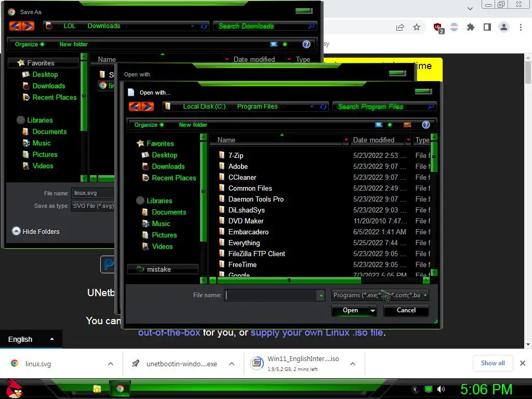The width and height of the screenshot is (532, 399).
Task: Open Win11 iso download options chevron
Action: (353, 364)
